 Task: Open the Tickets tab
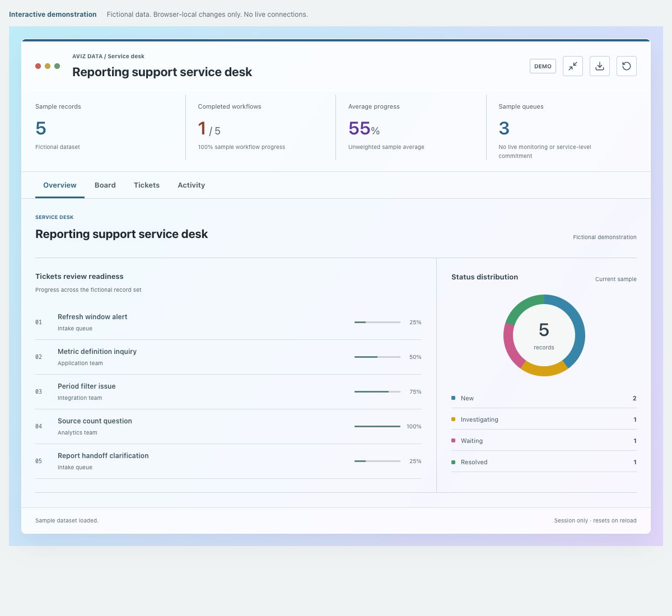coord(147,185)
